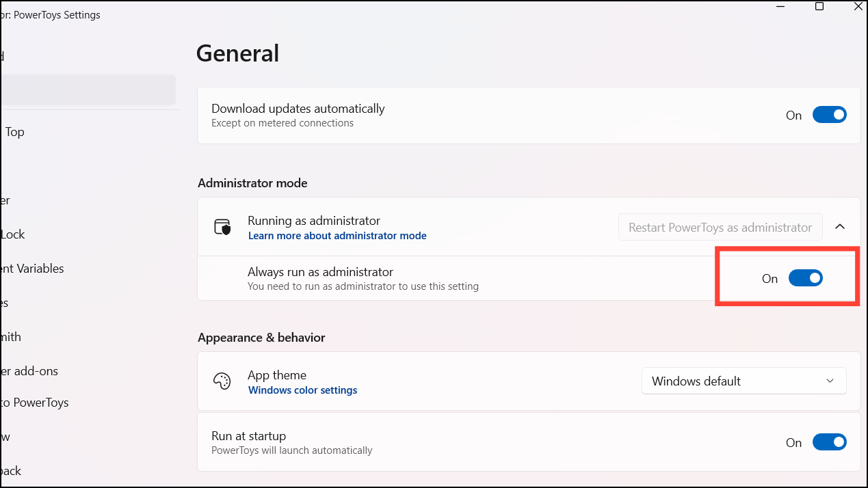Minimize the PowerToys Settings window
Image resolution: width=868 pixels, height=488 pixels.
coord(781,6)
